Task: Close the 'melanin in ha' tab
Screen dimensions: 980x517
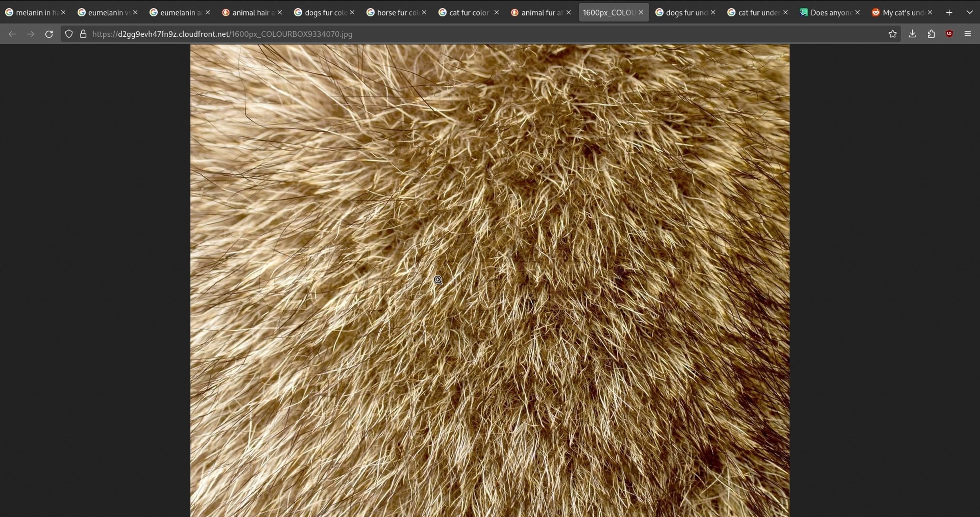Action: pos(63,13)
